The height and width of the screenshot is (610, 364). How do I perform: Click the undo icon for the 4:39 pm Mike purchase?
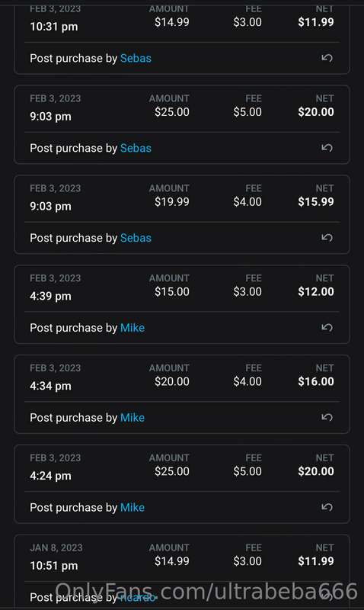pos(327,328)
